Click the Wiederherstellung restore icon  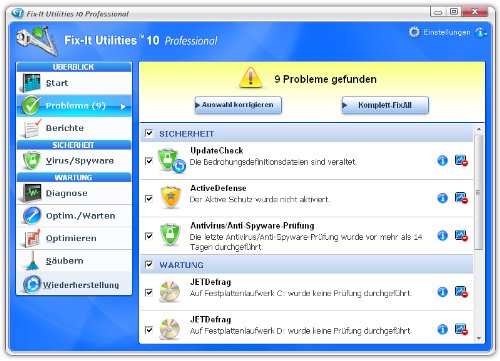point(32,284)
